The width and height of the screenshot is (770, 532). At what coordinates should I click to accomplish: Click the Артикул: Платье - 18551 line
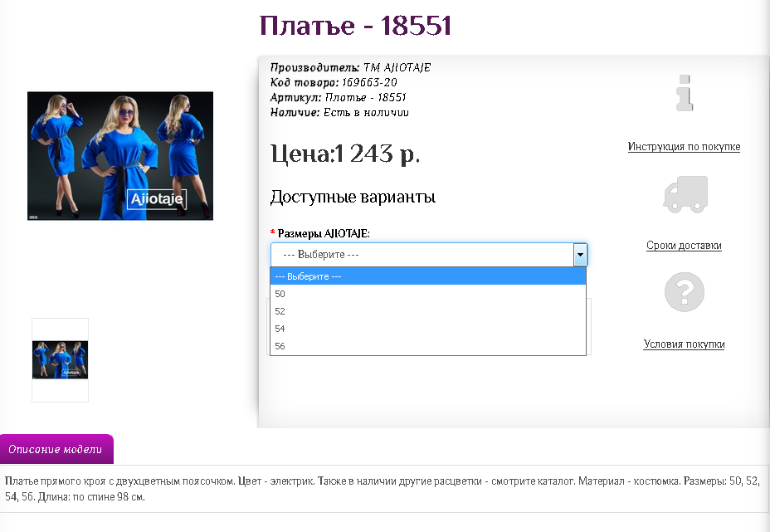(x=339, y=97)
